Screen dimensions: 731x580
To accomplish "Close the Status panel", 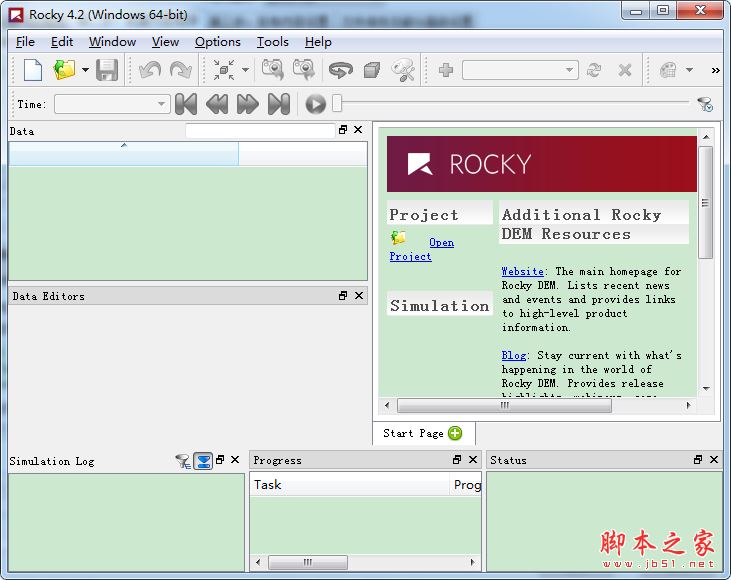I will [x=714, y=460].
